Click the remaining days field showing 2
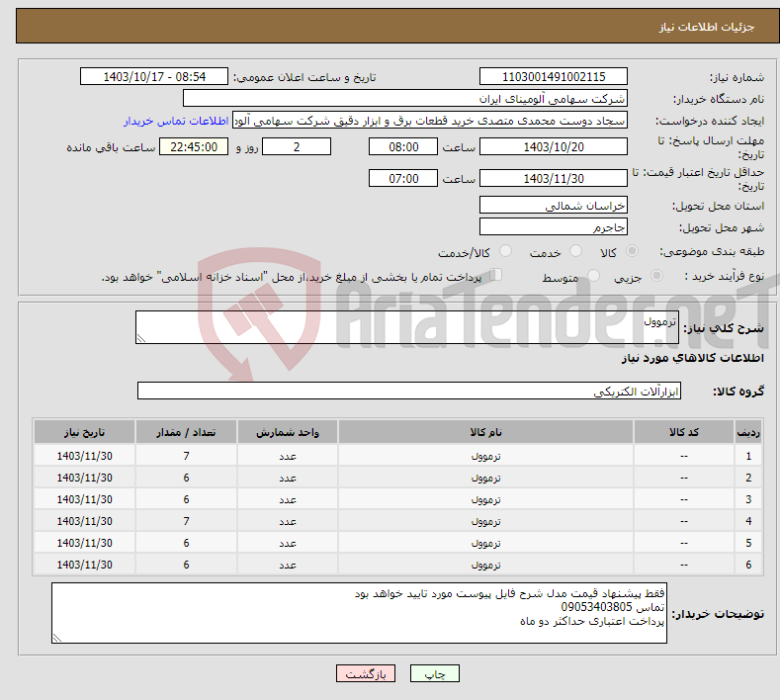Viewport: 780px width, 700px height. (x=297, y=146)
